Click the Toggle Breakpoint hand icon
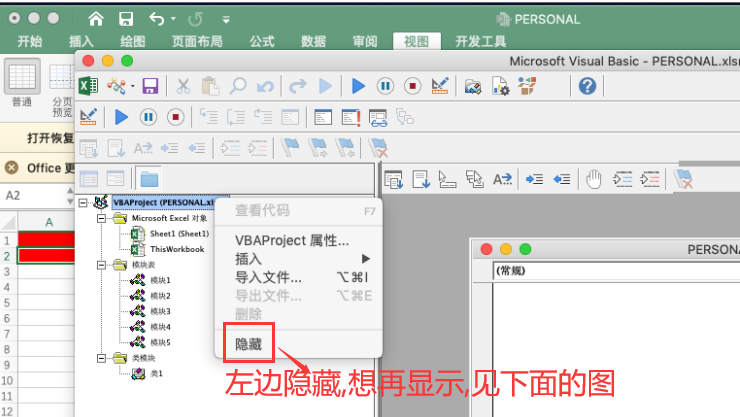This screenshot has width=740, height=417. [x=593, y=179]
